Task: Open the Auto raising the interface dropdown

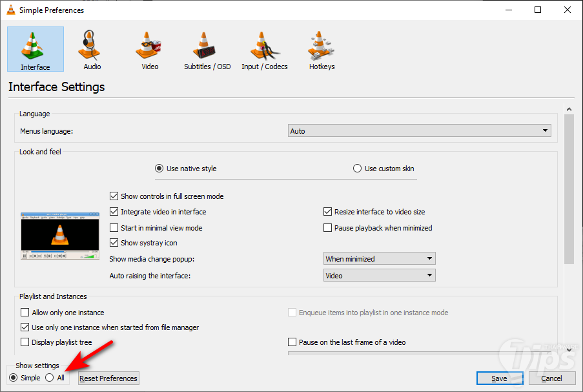Action: point(379,275)
